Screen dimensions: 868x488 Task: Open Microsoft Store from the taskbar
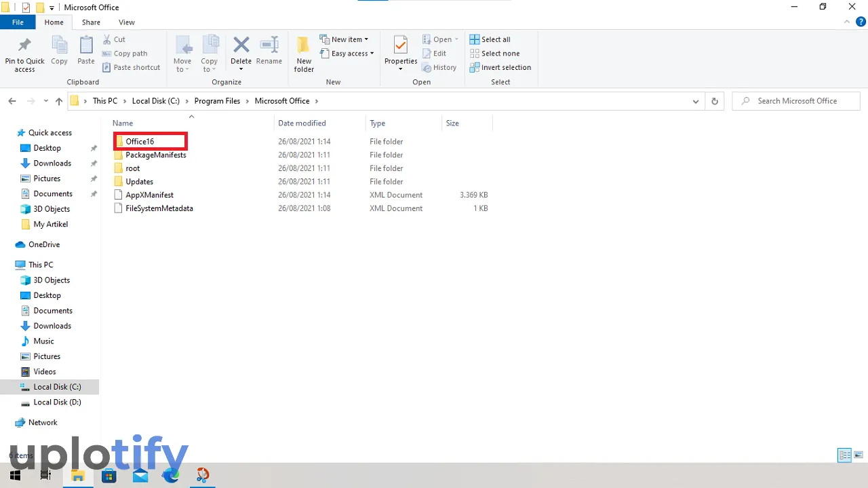tap(108, 475)
